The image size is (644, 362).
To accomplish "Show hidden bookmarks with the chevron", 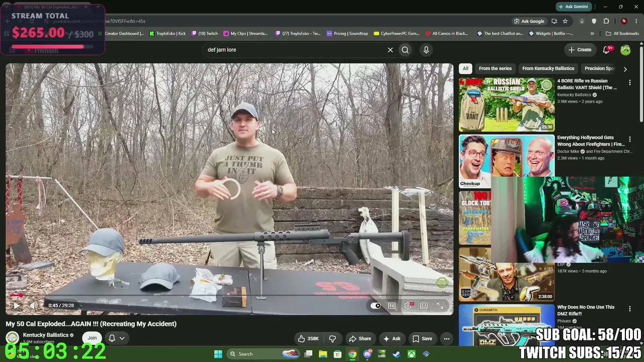I will (x=592, y=34).
